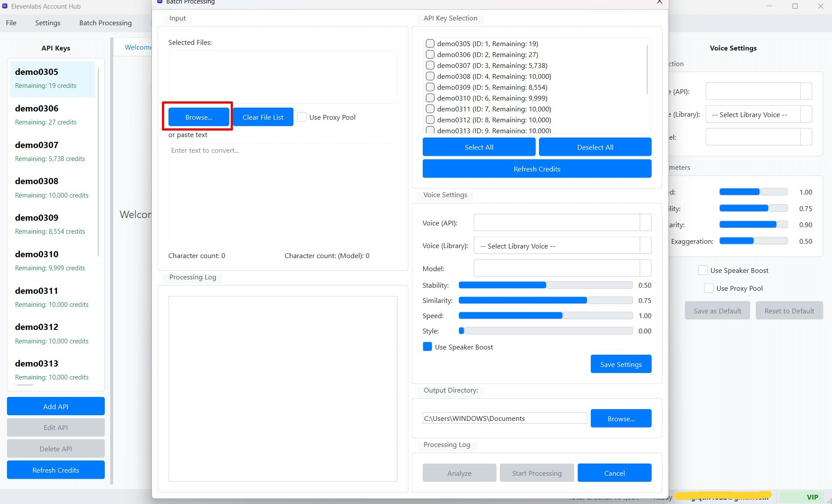Select demo0307 in API Keys list

click(52, 152)
